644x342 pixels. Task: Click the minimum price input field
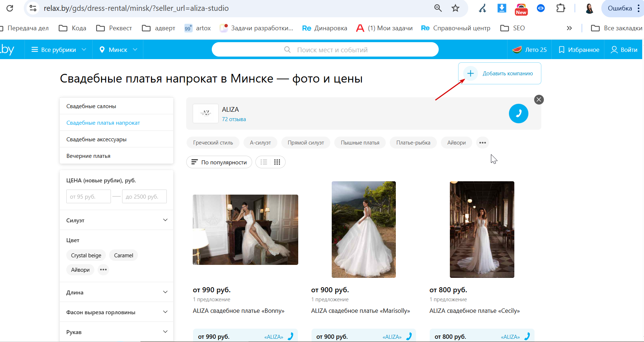88,196
